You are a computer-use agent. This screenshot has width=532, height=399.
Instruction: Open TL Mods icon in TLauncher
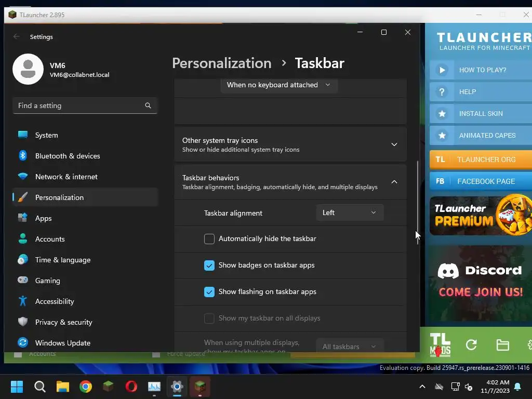(440, 345)
